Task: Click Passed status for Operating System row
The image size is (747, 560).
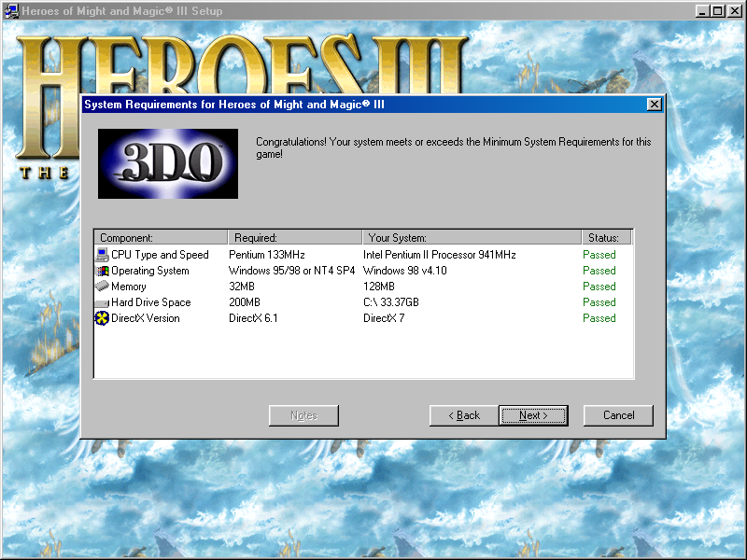Action: pyautogui.click(x=599, y=271)
